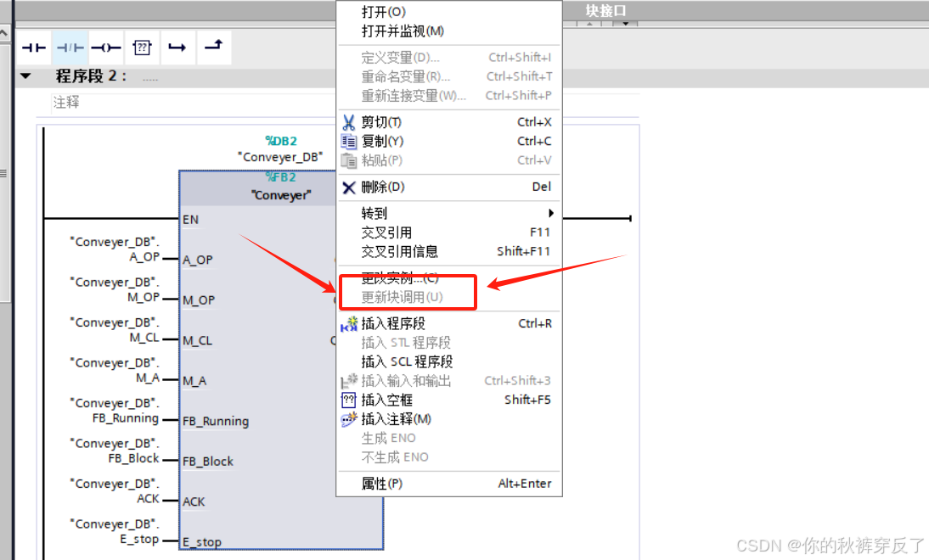Click the copy icon next to 复制
The image size is (929, 560).
point(348,141)
